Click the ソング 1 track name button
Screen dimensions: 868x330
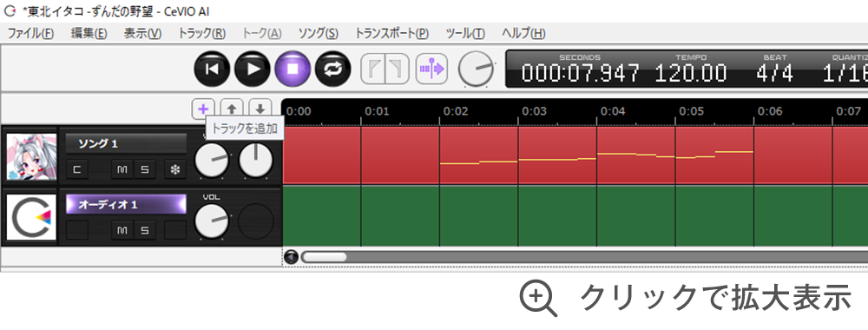[x=126, y=144]
